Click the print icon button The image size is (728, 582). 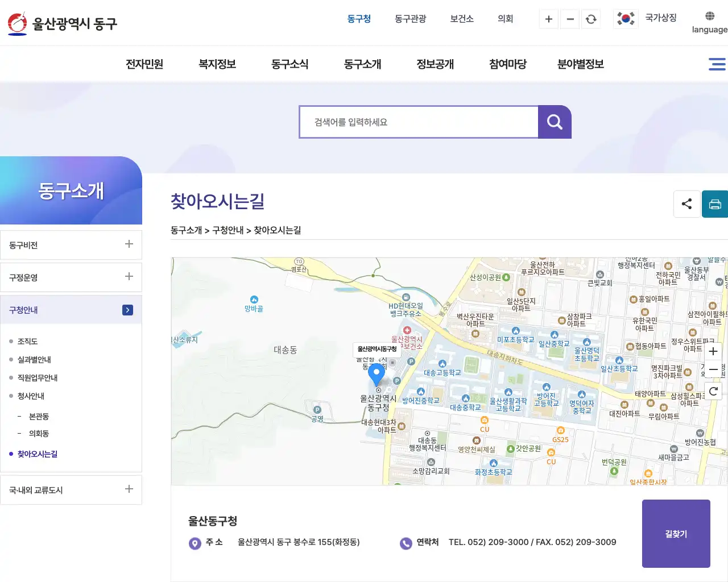tap(715, 204)
